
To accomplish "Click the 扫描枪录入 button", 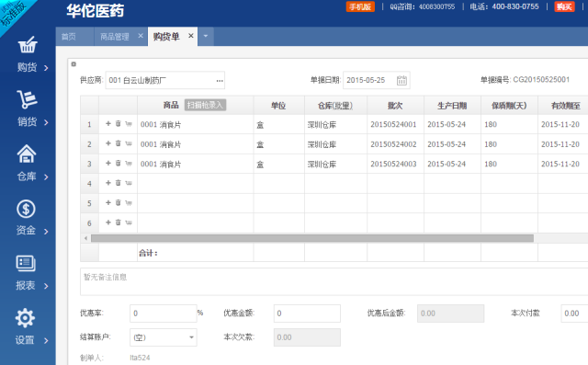I will [x=205, y=105].
